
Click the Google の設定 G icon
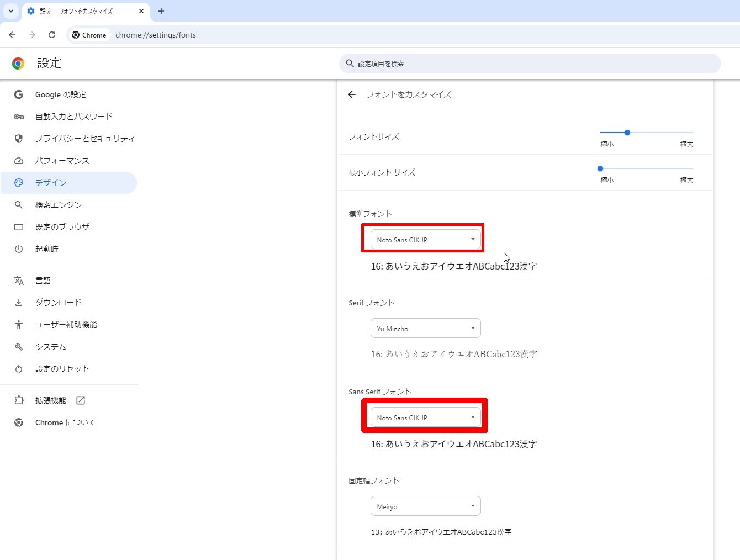pyautogui.click(x=19, y=94)
